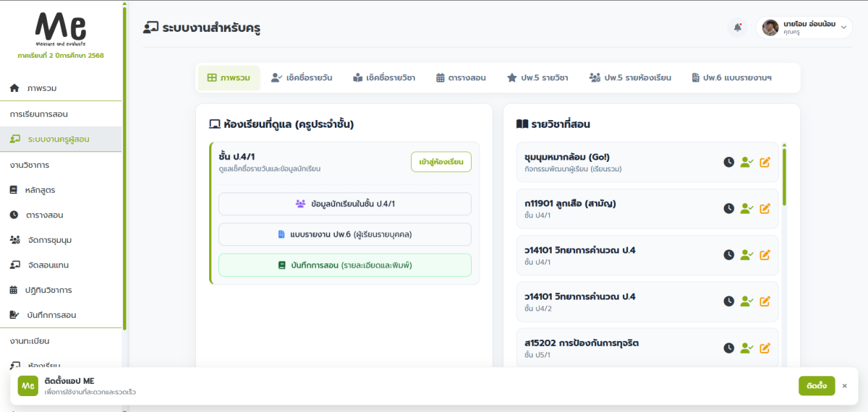Click the edit icon for ชุมนุมหมากล้อม (Go!)
The height and width of the screenshot is (412, 868).
(x=765, y=162)
